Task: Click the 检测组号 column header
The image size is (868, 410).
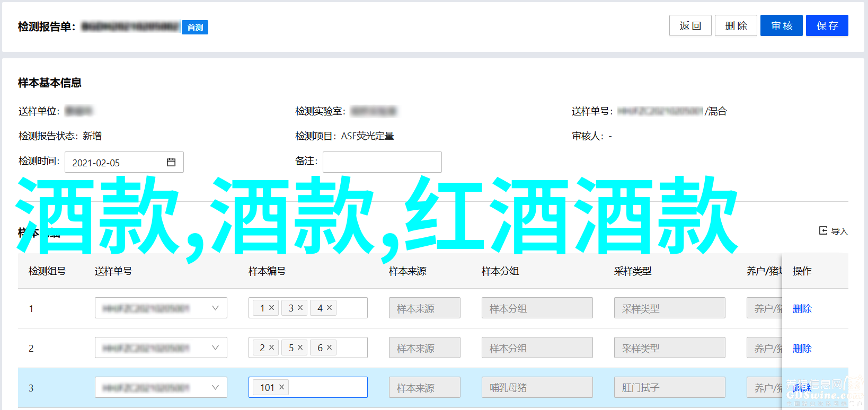Action: click(47, 271)
